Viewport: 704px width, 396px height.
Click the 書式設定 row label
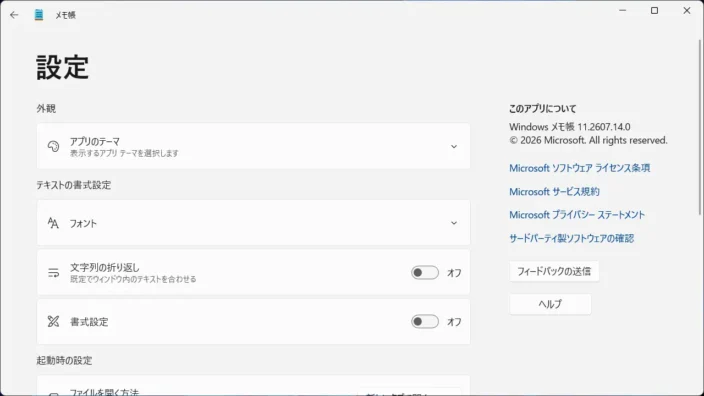pyautogui.click(x=89, y=322)
